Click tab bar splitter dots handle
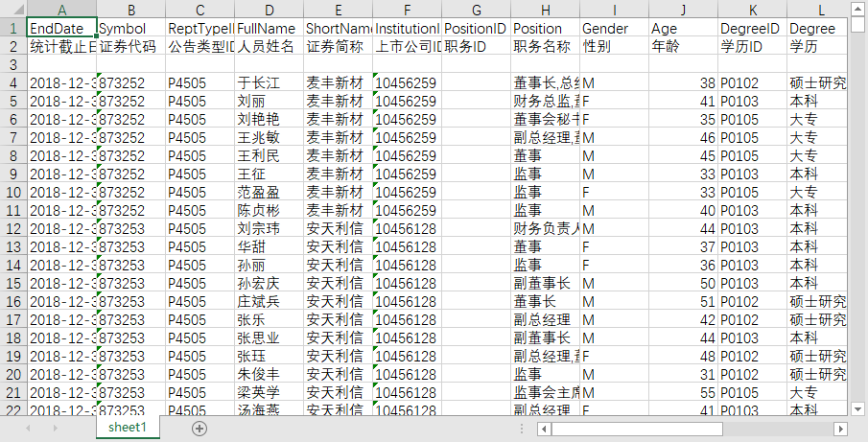Screen dimensions: 868x442 click(x=522, y=429)
